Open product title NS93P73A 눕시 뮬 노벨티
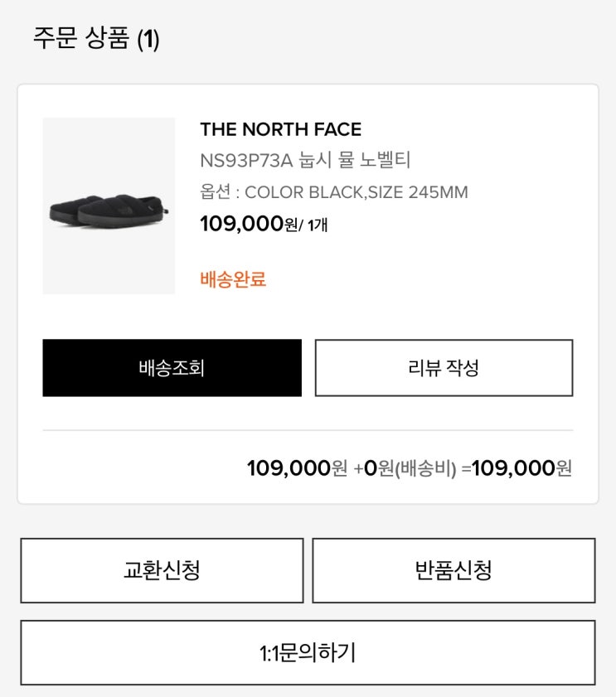This screenshot has height=697, width=616. pos(305,160)
